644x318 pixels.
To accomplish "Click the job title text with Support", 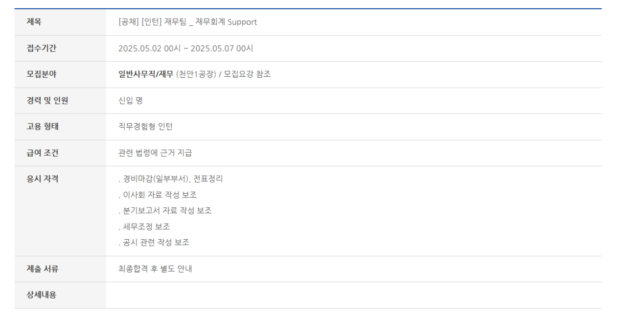I will pos(187,22).
